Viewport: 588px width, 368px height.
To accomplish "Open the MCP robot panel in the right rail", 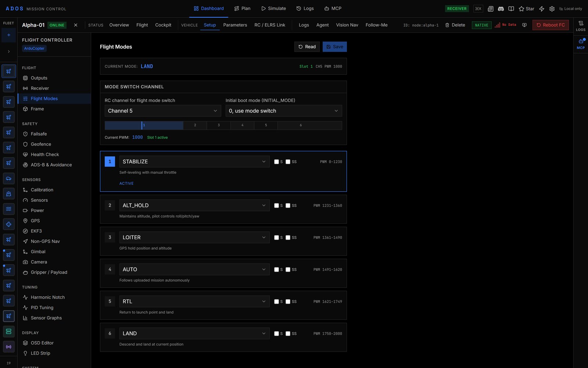I will click(581, 43).
